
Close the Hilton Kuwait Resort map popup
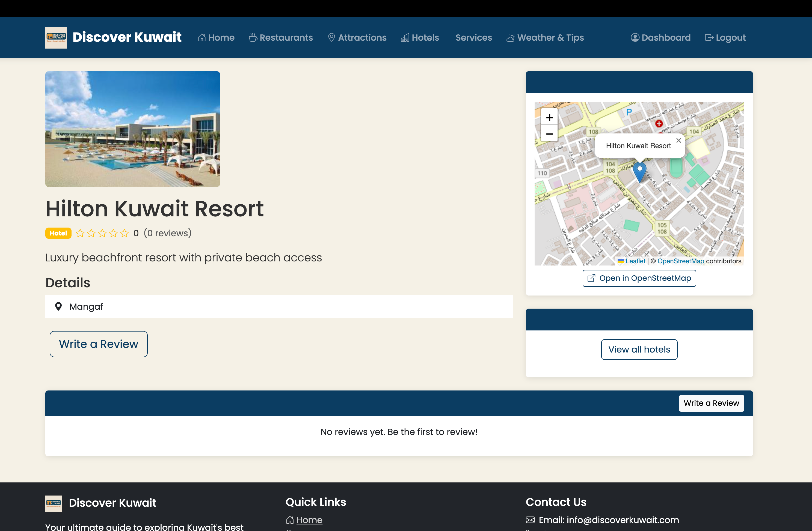point(678,141)
